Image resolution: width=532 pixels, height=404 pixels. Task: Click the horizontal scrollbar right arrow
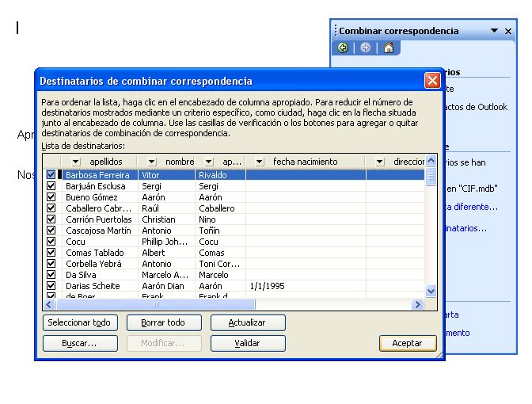click(x=417, y=304)
